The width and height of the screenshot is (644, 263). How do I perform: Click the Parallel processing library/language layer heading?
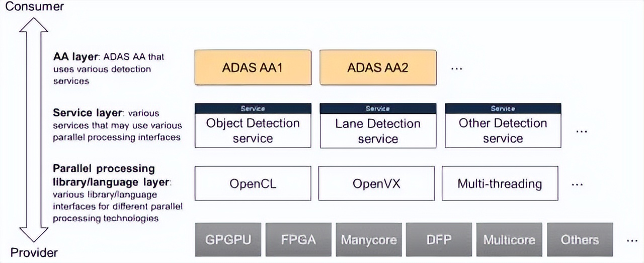pos(112,174)
